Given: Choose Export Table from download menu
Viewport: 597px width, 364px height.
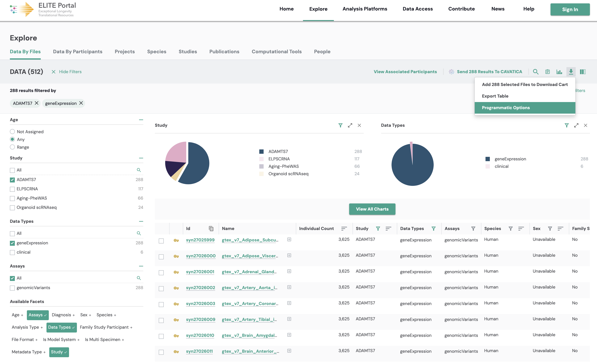Looking at the screenshot, I should pyautogui.click(x=525, y=96).
